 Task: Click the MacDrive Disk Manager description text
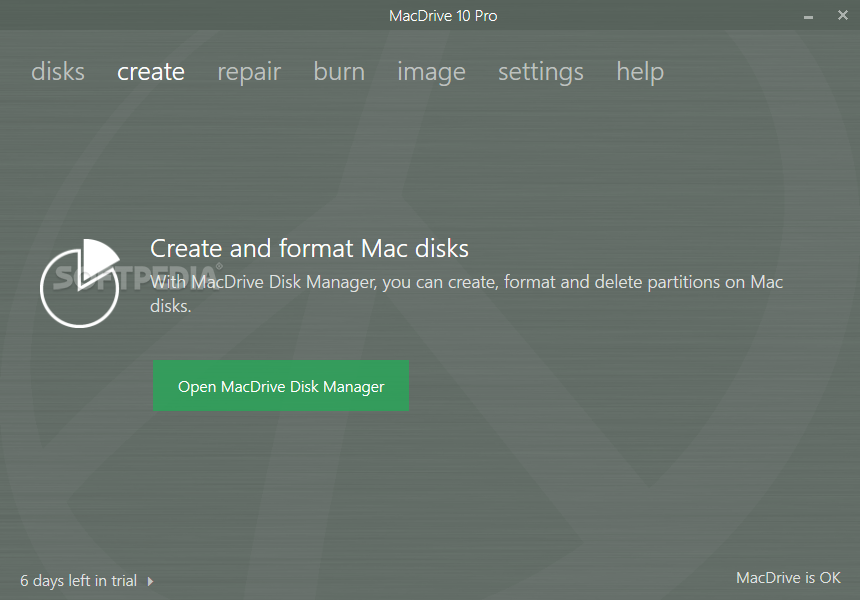[466, 293]
